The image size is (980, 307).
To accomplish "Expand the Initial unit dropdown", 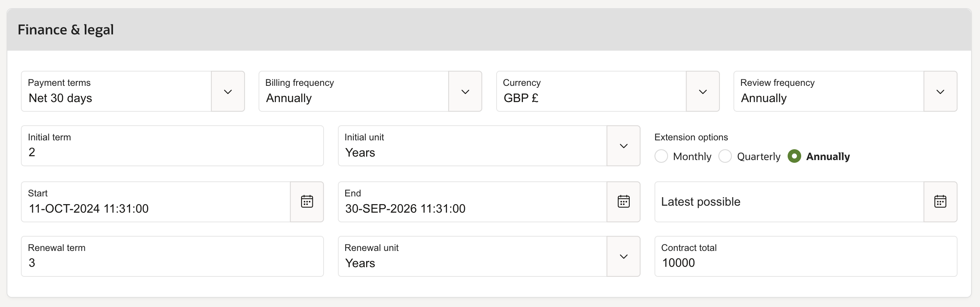I will coord(623,146).
